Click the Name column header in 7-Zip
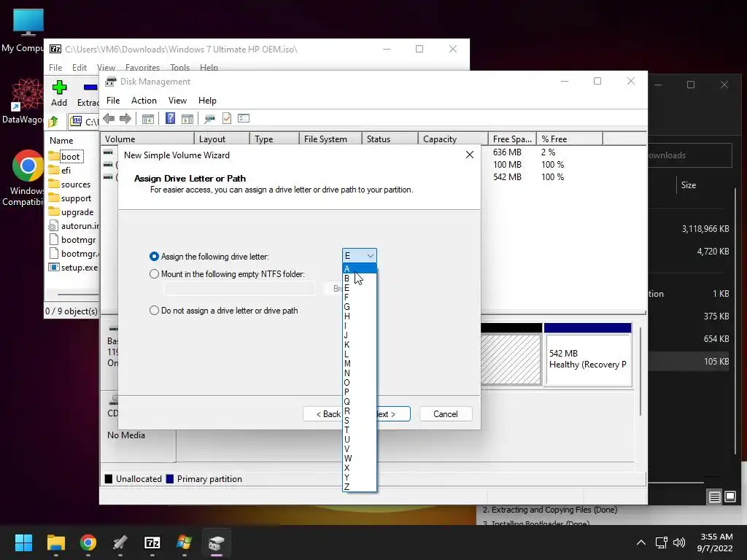747x560 pixels. [61, 141]
